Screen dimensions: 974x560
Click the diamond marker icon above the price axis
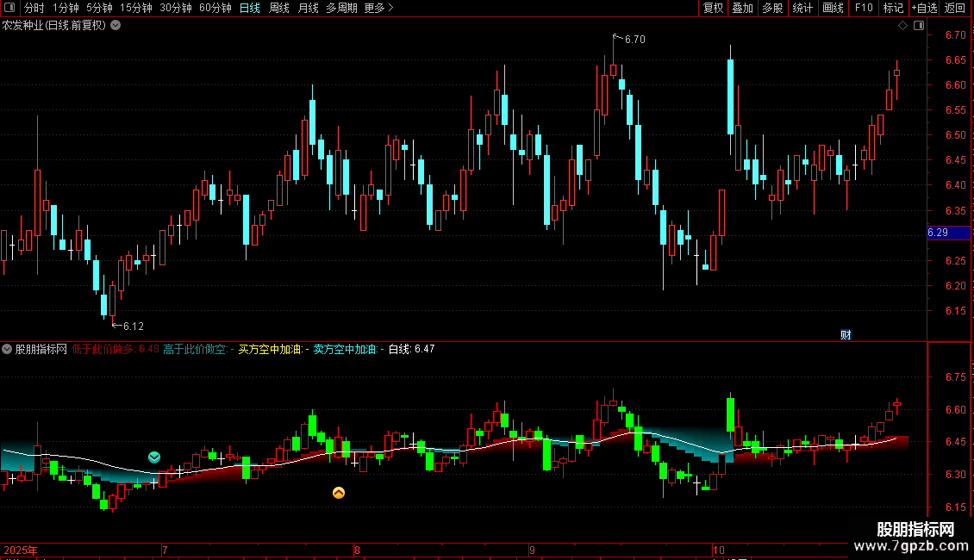[902, 26]
